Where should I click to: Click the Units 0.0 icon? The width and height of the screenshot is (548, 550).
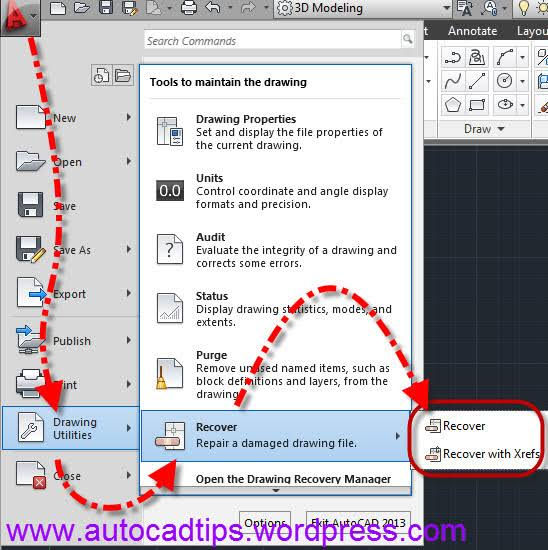[170, 190]
